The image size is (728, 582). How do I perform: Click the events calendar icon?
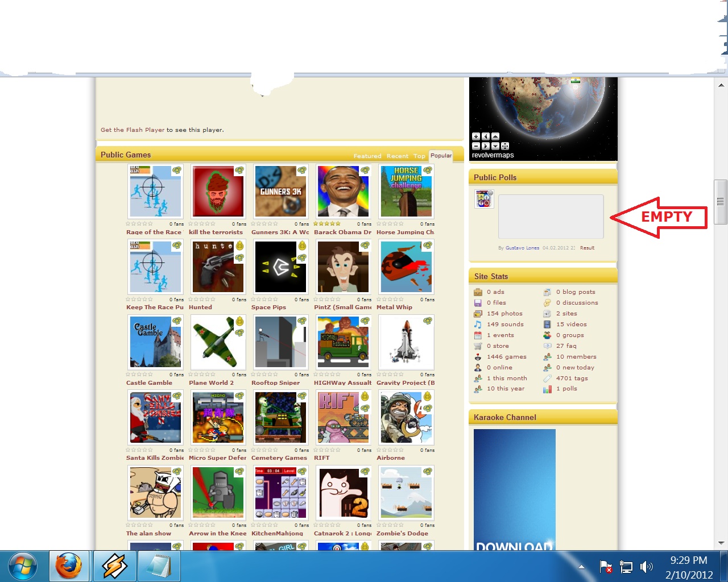478,335
